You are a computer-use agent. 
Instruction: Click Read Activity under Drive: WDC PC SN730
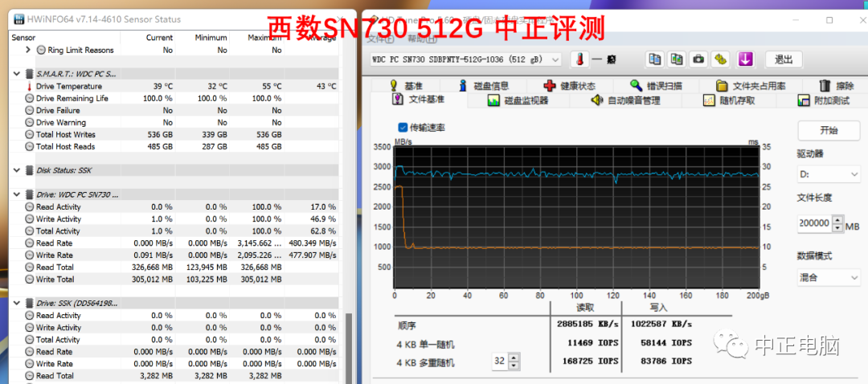[x=58, y=207]
